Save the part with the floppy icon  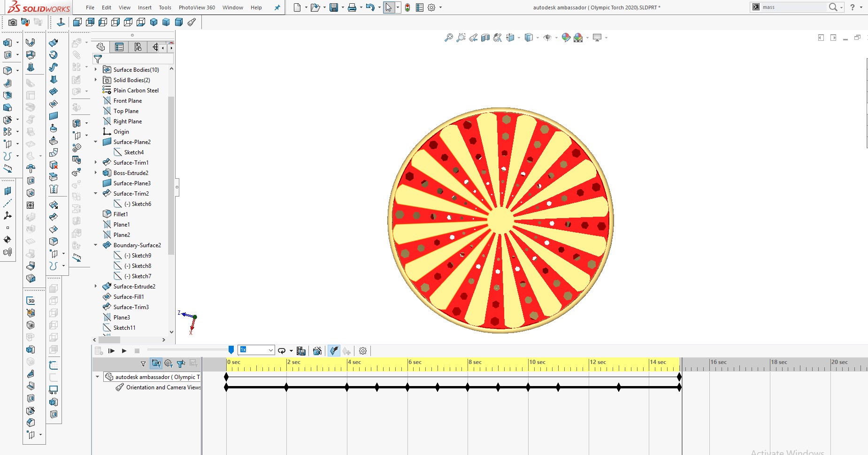[x=334, y=8]
